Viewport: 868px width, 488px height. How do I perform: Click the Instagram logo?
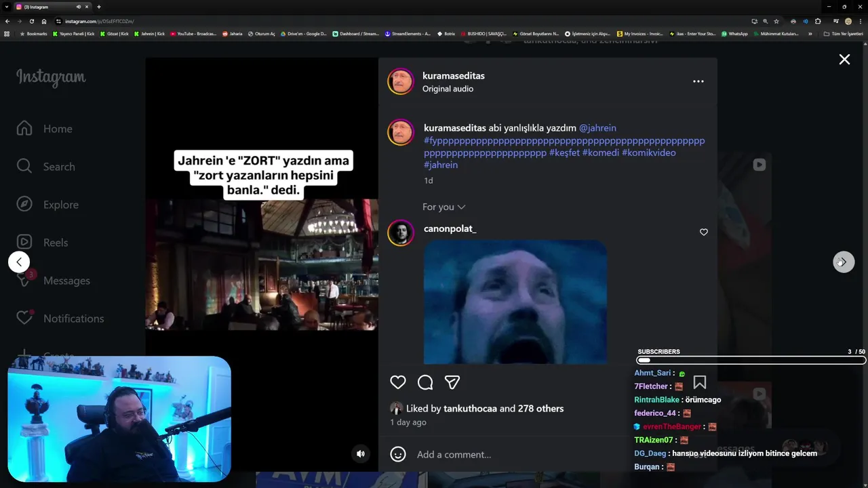[x=51, y=78]
